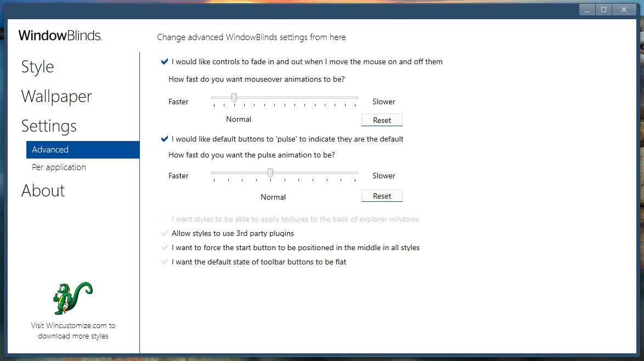Select the Settings section

tap(49, 126)
